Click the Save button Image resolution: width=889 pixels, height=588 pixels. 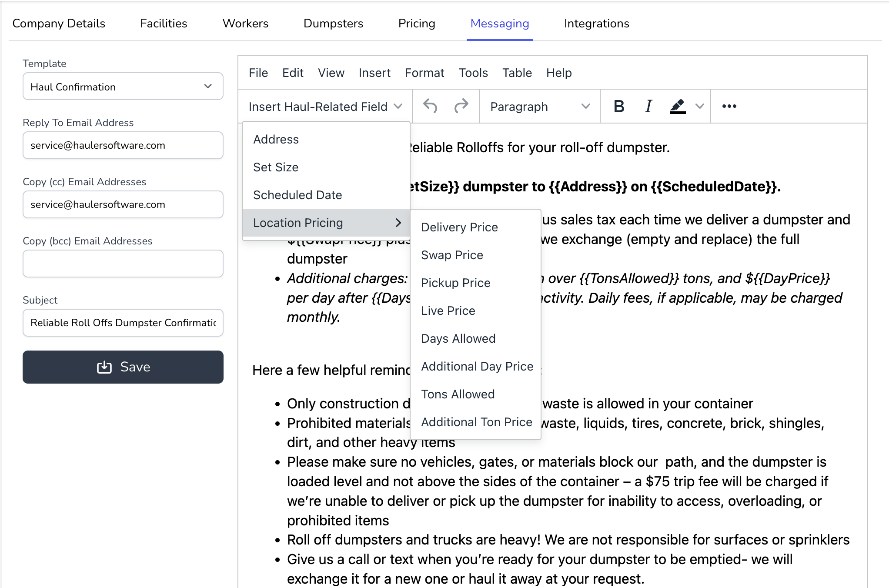[x=123, y=367]
